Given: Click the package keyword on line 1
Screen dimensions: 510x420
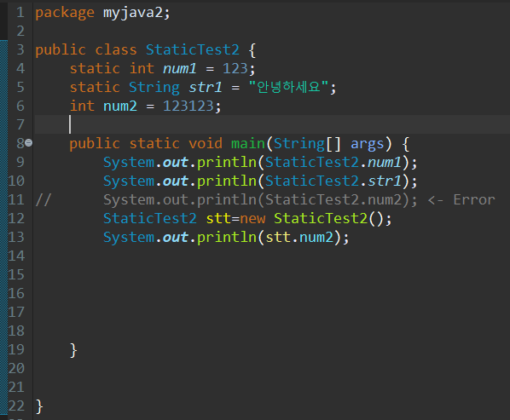Looking at the screenshot, I should (65, 13).
